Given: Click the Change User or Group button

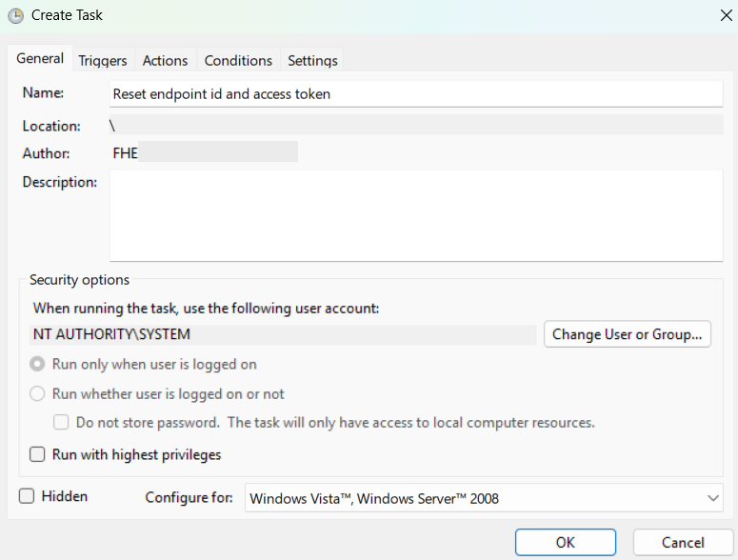Looking at the screenshot, I should (628, 334).
